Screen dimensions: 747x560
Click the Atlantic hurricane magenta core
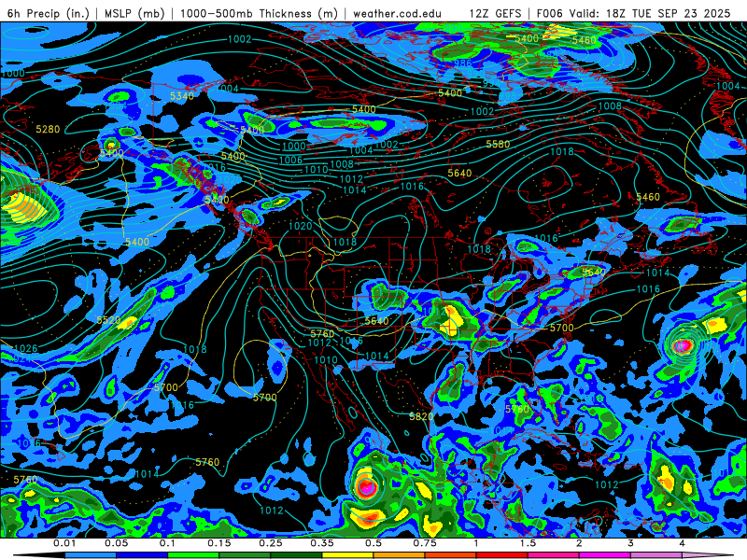tap(684, 344)
